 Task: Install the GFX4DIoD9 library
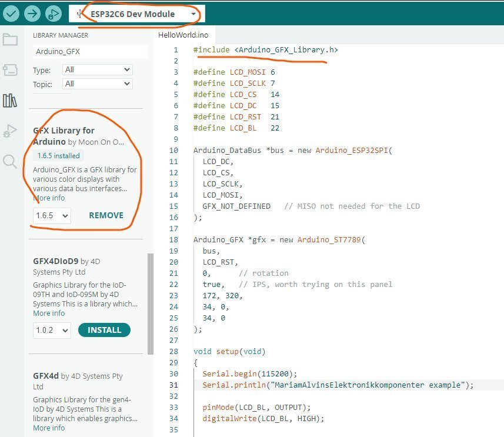coord(104,330)
